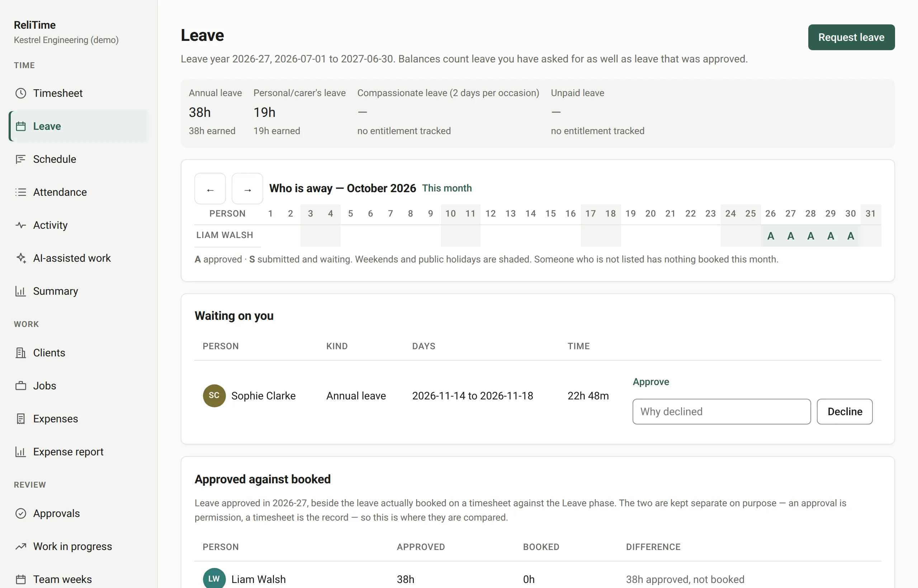Click the LIAM WALSH row label in calendar
Viewport: 918px width, 588px height.
click(224, 235)
